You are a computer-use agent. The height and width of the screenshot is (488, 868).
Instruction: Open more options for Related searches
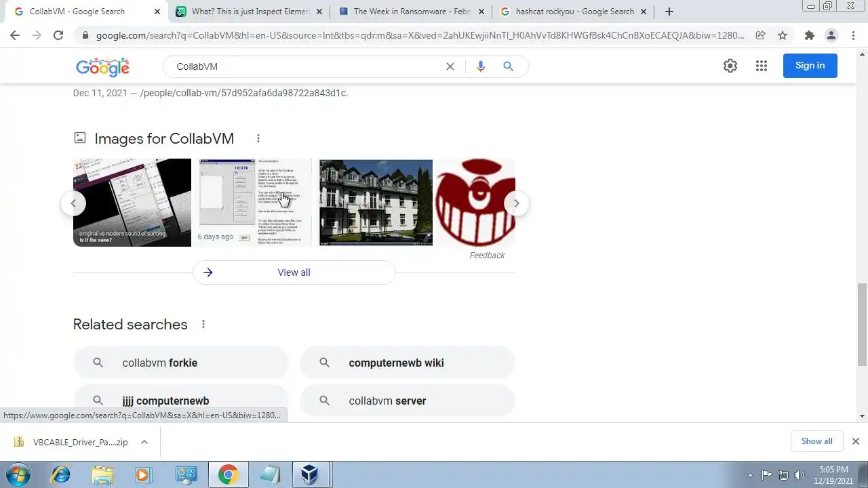tap(203, 324)
